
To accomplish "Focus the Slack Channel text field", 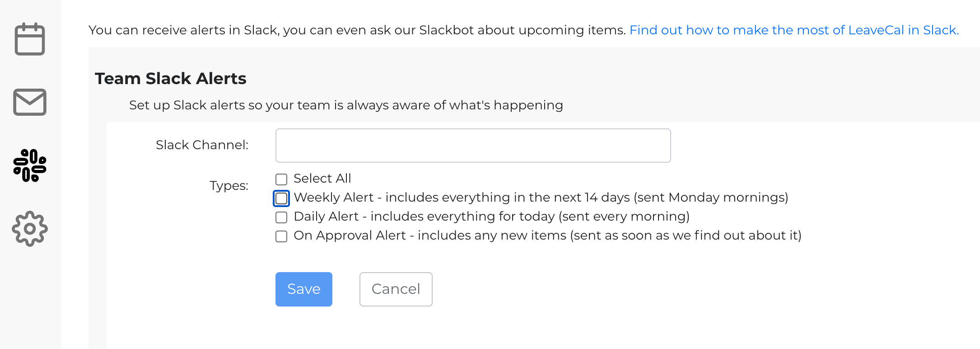I will pos(473,146).
